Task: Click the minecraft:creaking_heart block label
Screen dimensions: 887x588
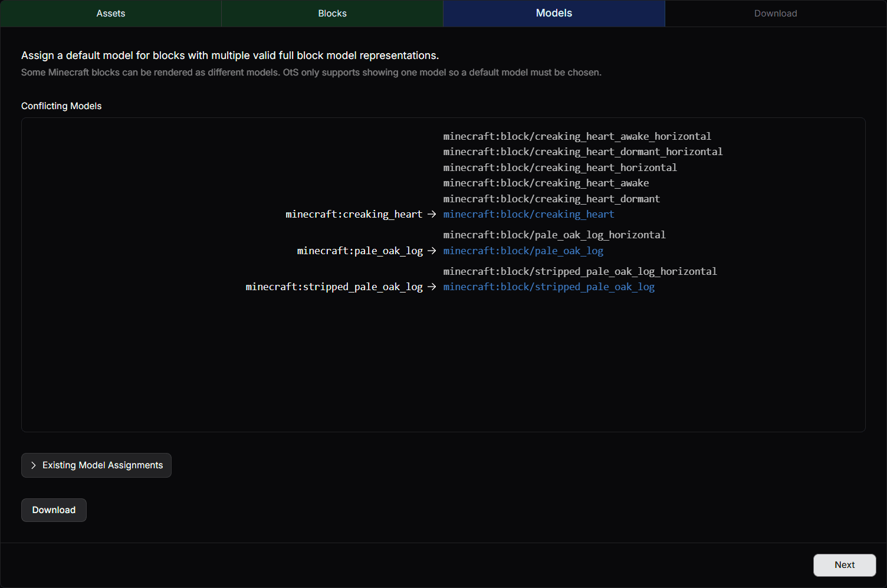Action: [x=354, y=214]
